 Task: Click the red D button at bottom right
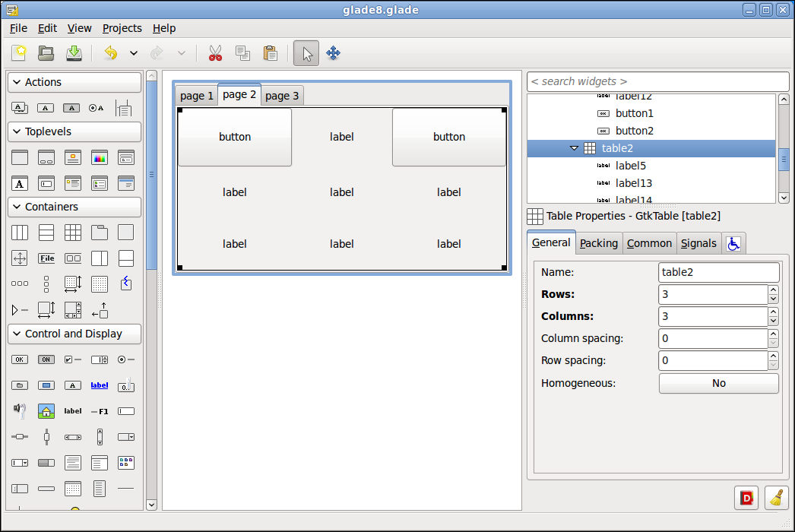[746, 498]
